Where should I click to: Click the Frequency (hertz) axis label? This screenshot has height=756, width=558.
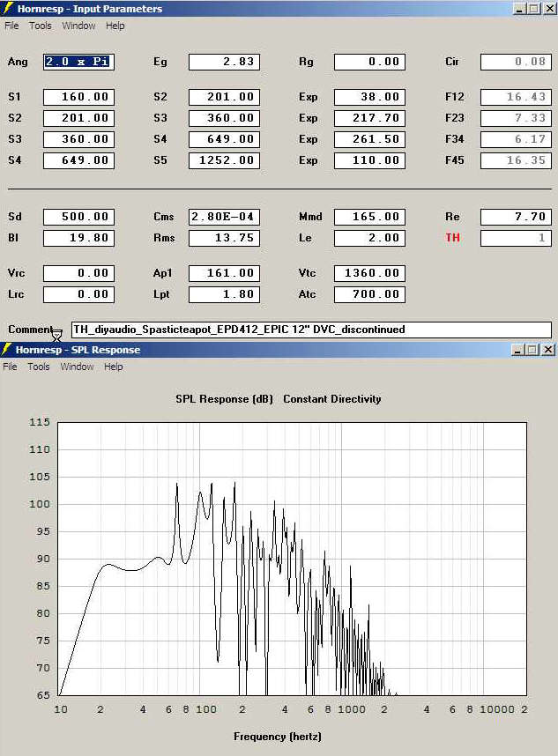click(x=278, y=737)
